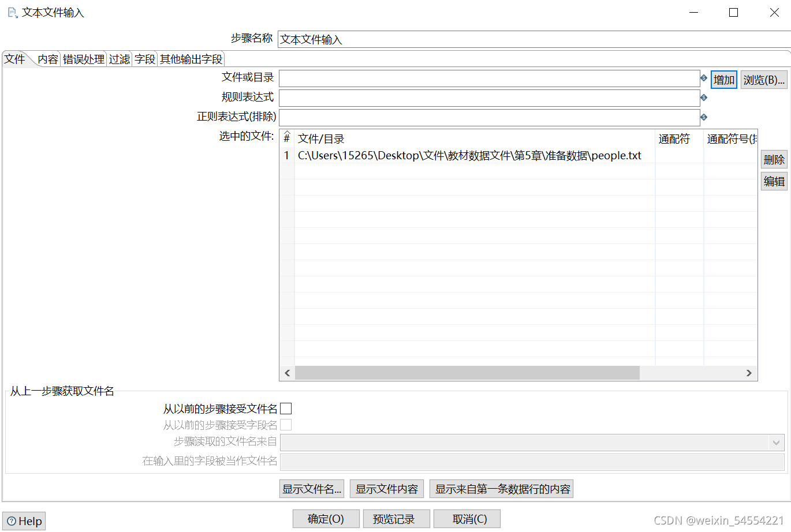Click the variable icon beside 正则表达式(排除) field
Screen dimensions: 791x532
click(x=704, y=117)
